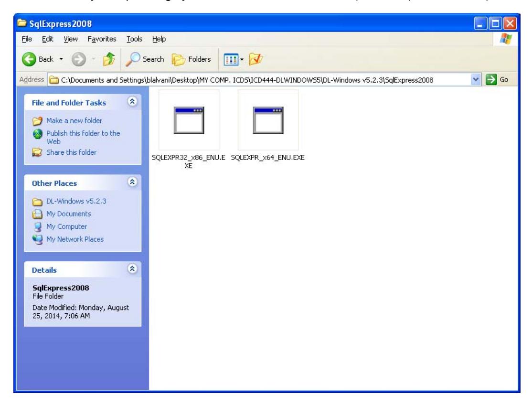Click Publish this folder to the Web
The height and width of the screenshot is (406, 532).
click(x=83, y=138)
